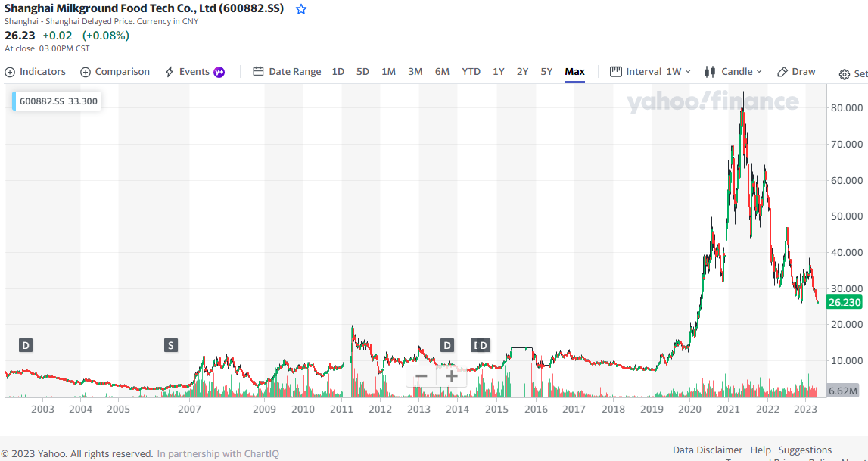Expand the Interval 1W dropdown
The width and height of the screenshot is (868, 461).
coord(651,71)
